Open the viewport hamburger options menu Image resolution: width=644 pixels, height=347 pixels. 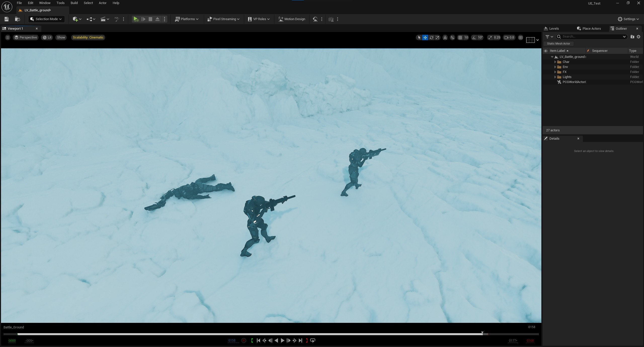(x=8, y=37)
